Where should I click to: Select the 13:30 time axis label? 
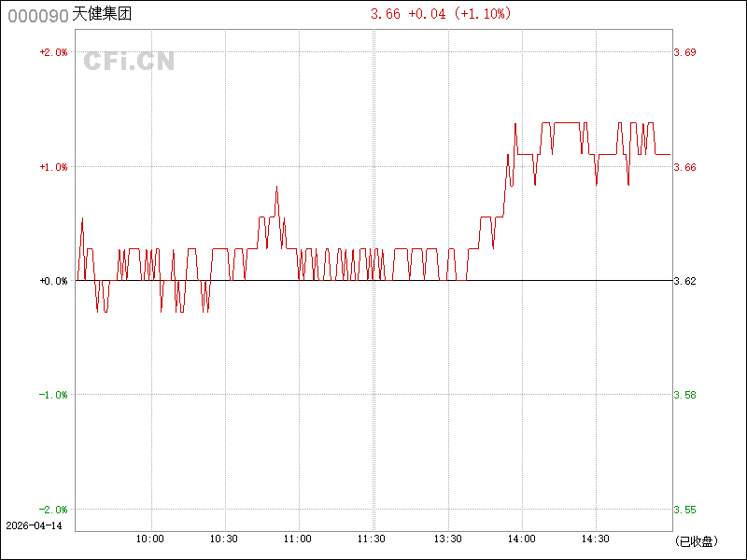click(x=448, y=539)
